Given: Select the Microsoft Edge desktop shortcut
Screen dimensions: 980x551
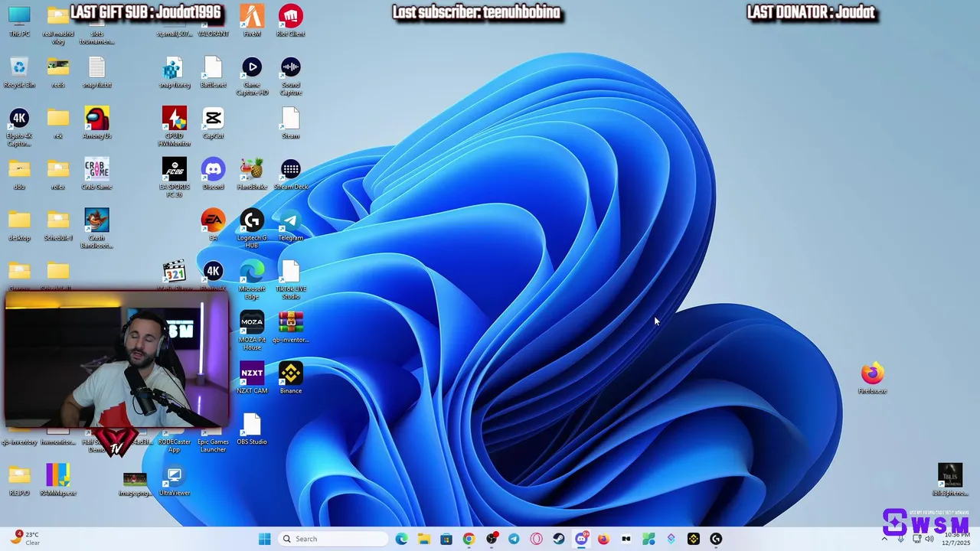Looking at the screenshot, I should point(252,280).
